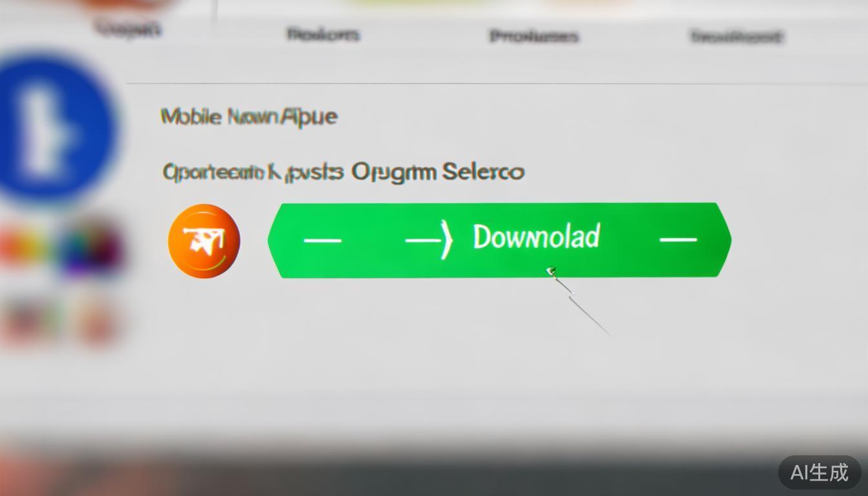Click the green Download button
Image resolution: width=868 pixels, height=496 pixels.
[499, 240]
